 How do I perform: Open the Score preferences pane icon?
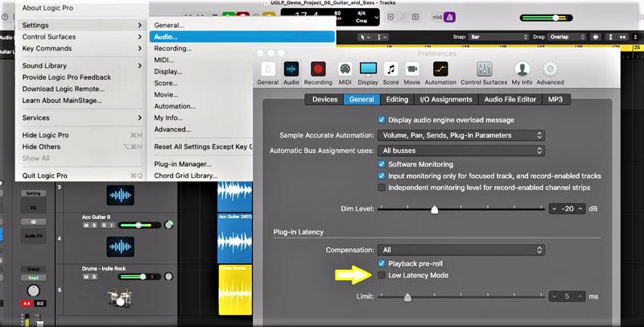[390, 69]
